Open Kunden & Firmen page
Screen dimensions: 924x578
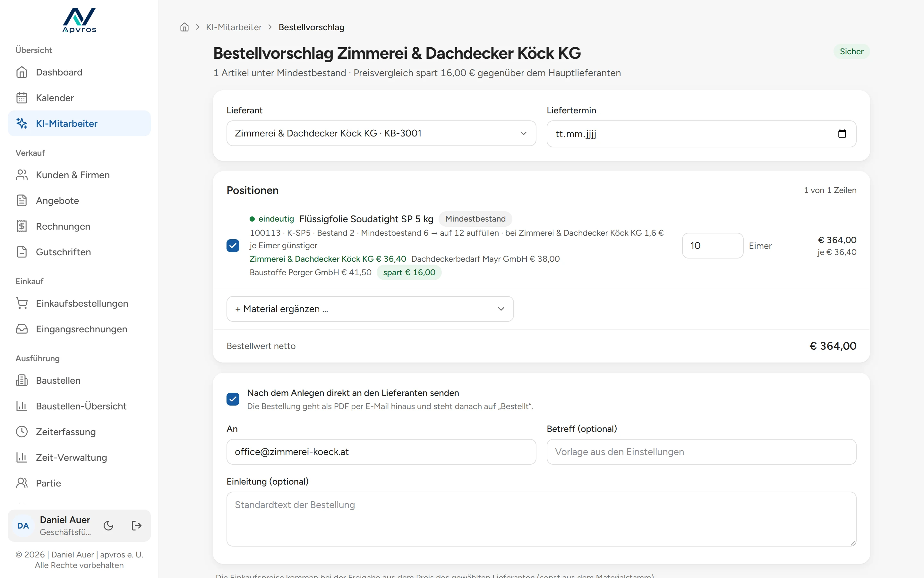[x=79, y=175]
